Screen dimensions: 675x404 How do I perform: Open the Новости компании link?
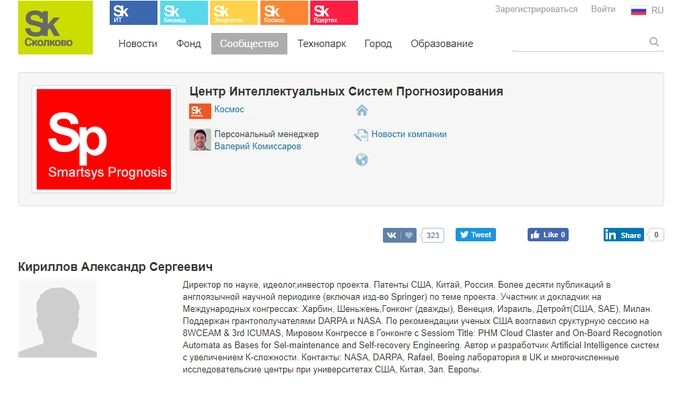point(408,134)
